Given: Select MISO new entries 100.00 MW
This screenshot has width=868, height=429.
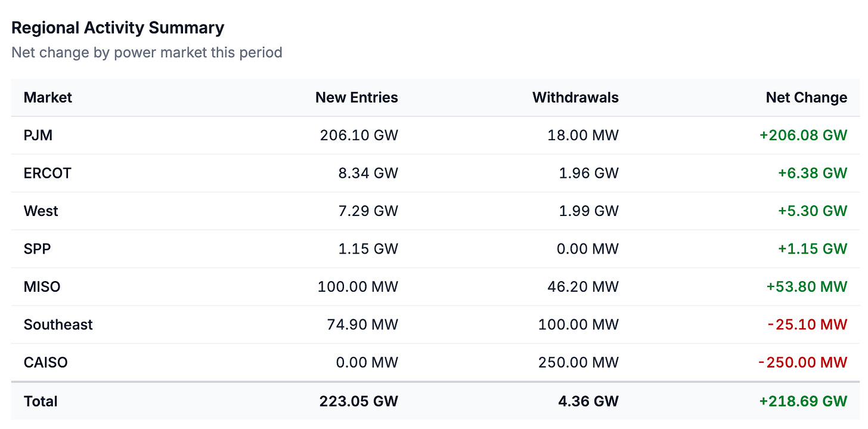Looking at the screenshot, I should (358, 286).
